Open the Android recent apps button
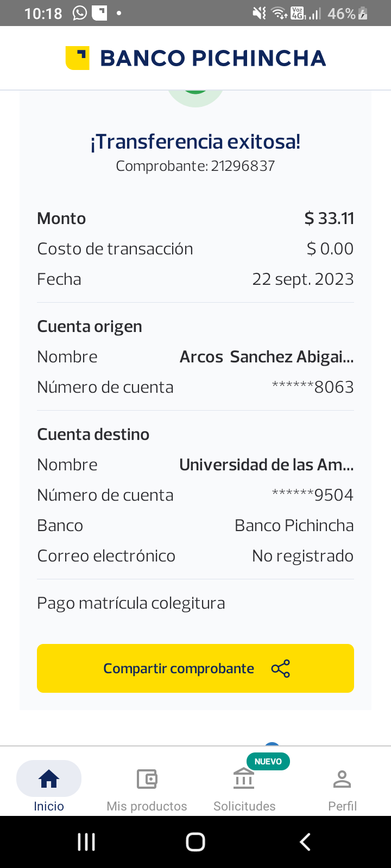The width and height of the screenshot is (391, 868). click(86, 842)
